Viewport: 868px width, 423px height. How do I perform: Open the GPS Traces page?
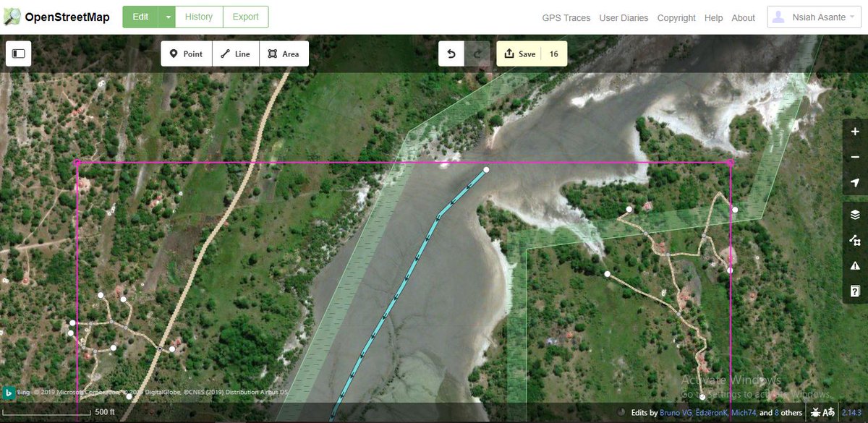click(566, 18)
